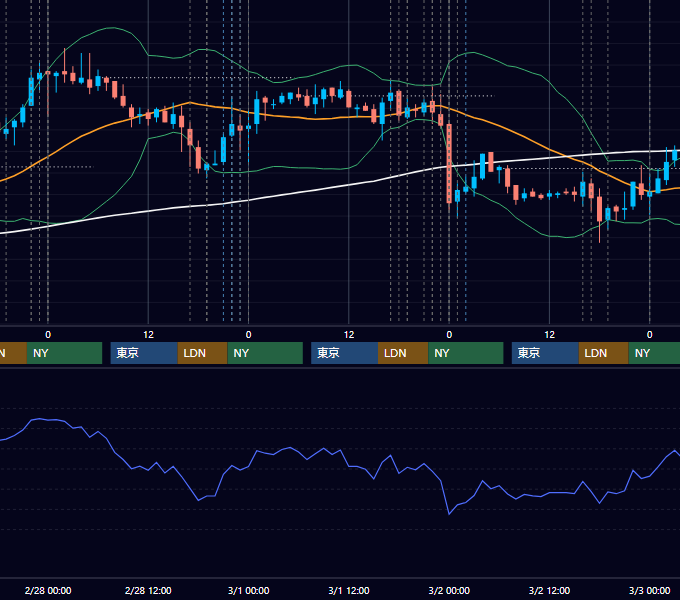Click the NY session block spanning 3/1 00:00
Viewport: 680px width, 600px height.
pyautogui.click(x=265, y=353)
